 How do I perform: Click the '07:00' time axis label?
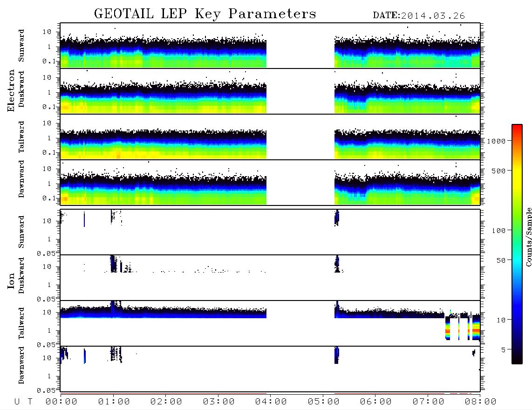(428, 402)
